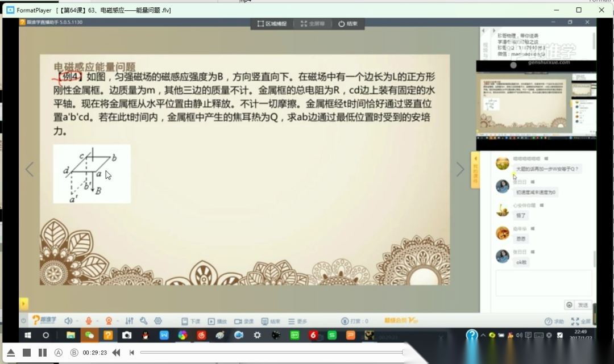Stop video playback with the square button
This screenshot has height=364, width=614.
[27, 353]
